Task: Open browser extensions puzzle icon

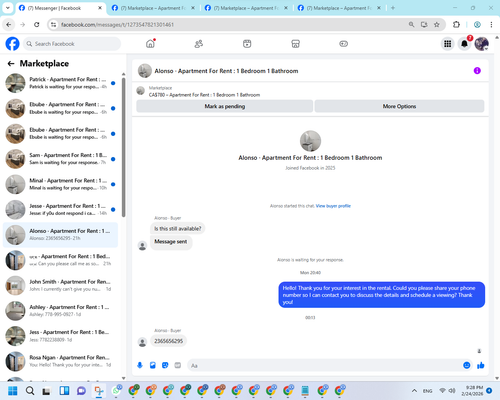Action: click(x=456, y=24)
